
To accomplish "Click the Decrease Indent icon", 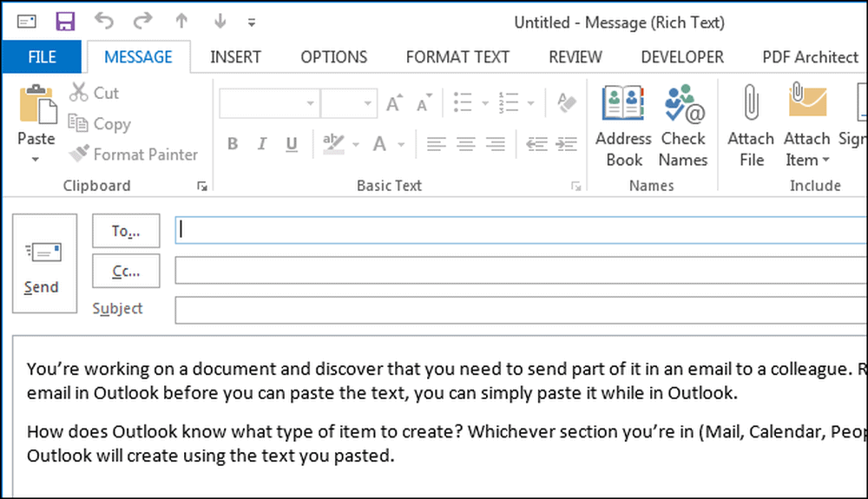I will tap(536, 144).
